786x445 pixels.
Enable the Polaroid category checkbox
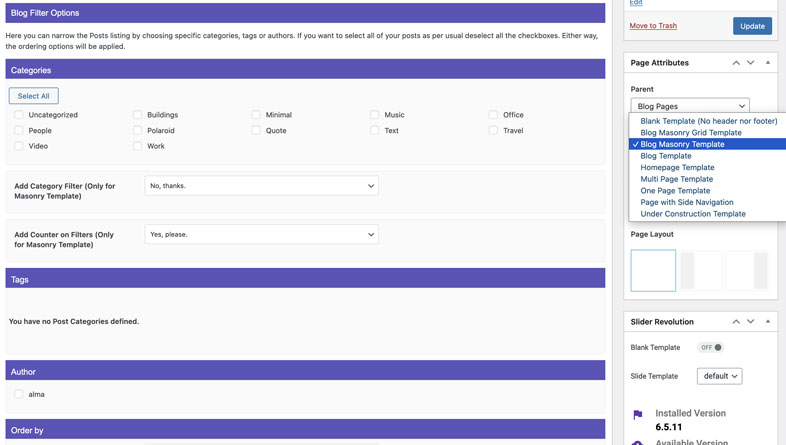click(138, 130)
